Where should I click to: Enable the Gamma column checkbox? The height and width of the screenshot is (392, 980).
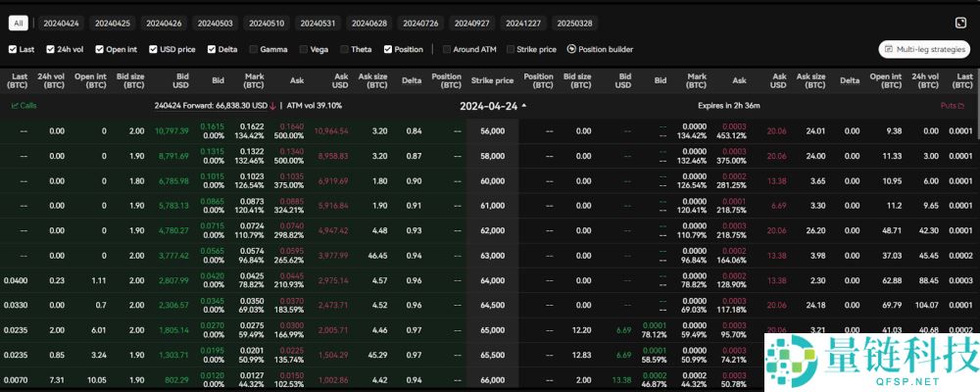[253, 49]
